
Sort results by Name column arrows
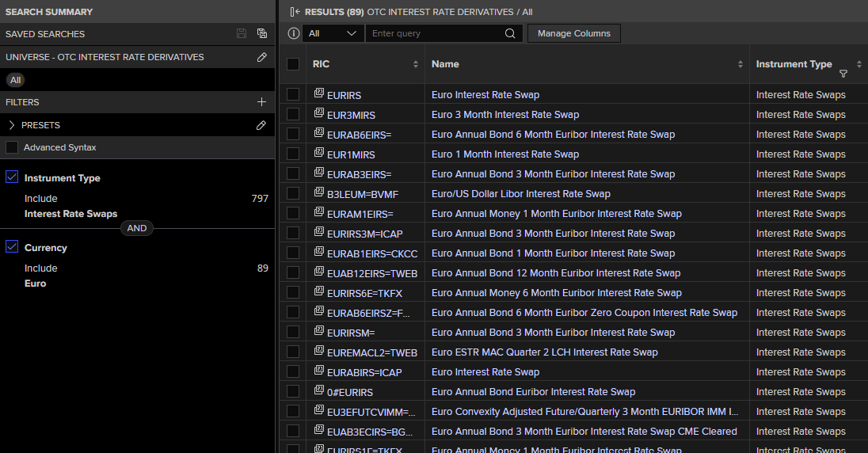tap(740, 64)
